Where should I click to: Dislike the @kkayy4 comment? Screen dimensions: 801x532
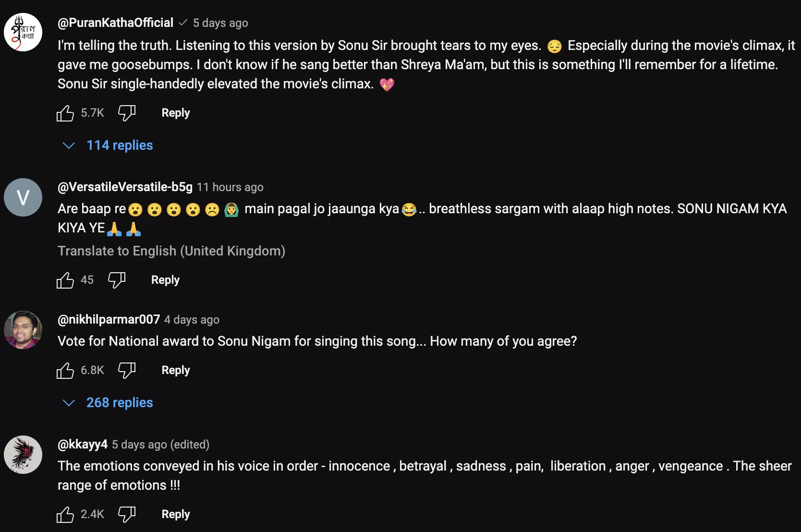(127, 515)
